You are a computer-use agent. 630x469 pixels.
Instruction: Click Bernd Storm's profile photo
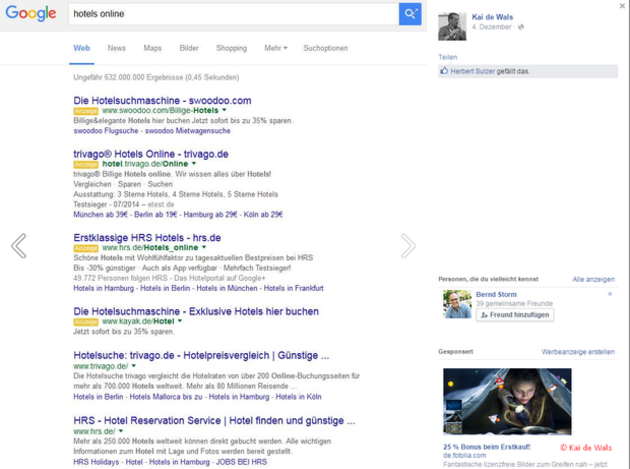point(457,304)
